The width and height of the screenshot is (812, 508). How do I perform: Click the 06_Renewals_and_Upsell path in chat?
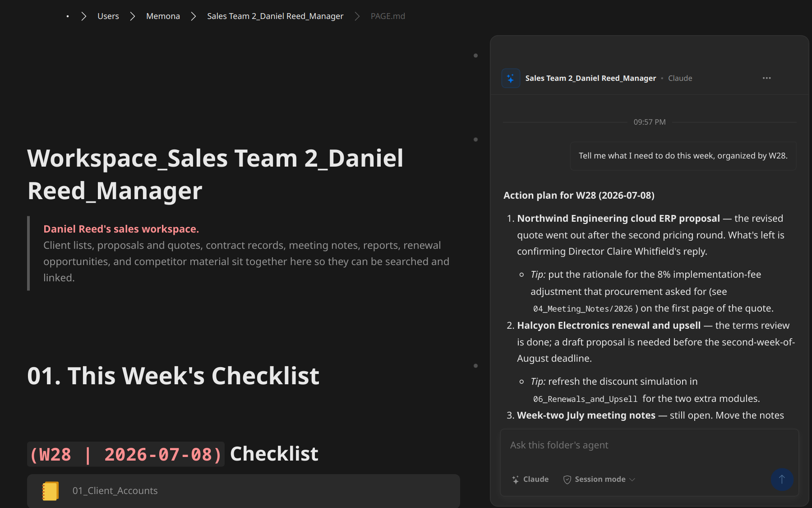[x=585, y=399]
